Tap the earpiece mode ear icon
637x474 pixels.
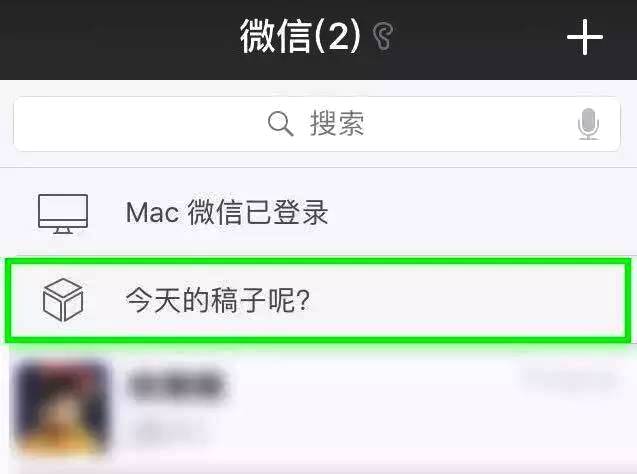382,37
